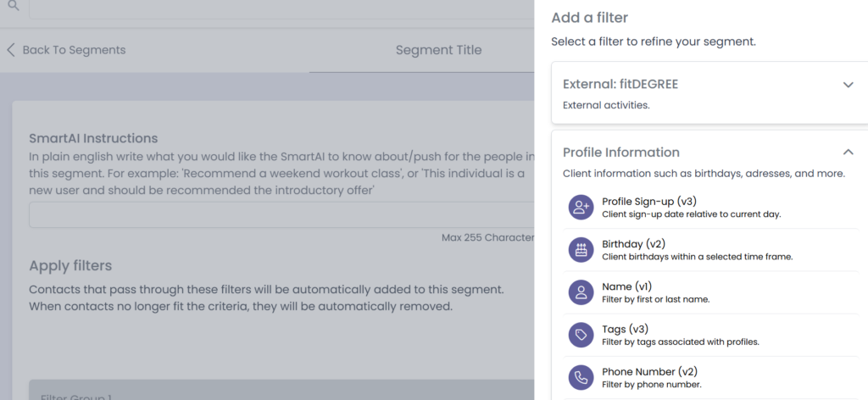868x400 pixels.
Task: Click the top search input field
Action: point(280,7)
